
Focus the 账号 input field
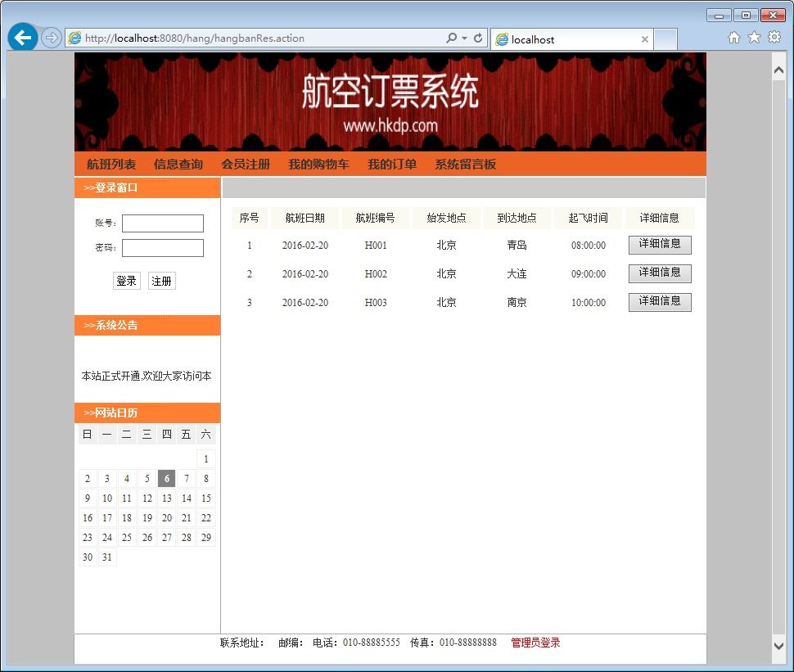[163, 223]
